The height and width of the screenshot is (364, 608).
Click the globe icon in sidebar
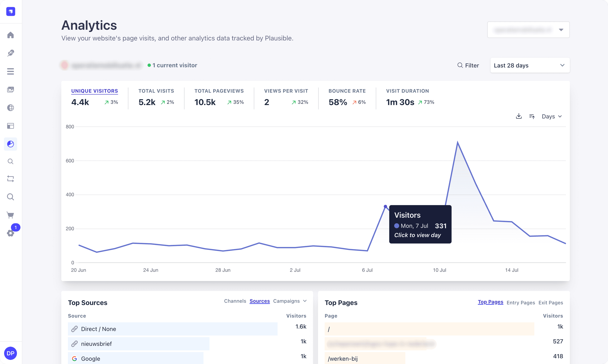click(10, 108)
